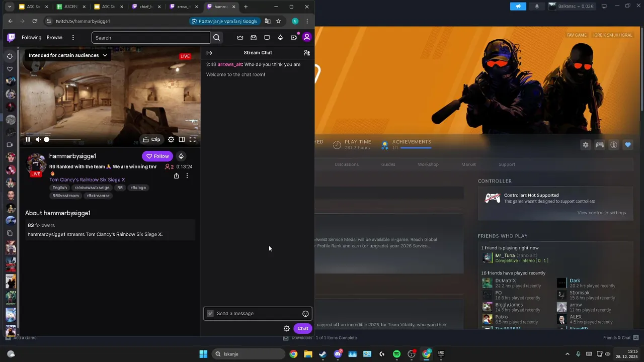Open Steam game info icon
This screenshot has width=644, height=362.
(614, 145)
